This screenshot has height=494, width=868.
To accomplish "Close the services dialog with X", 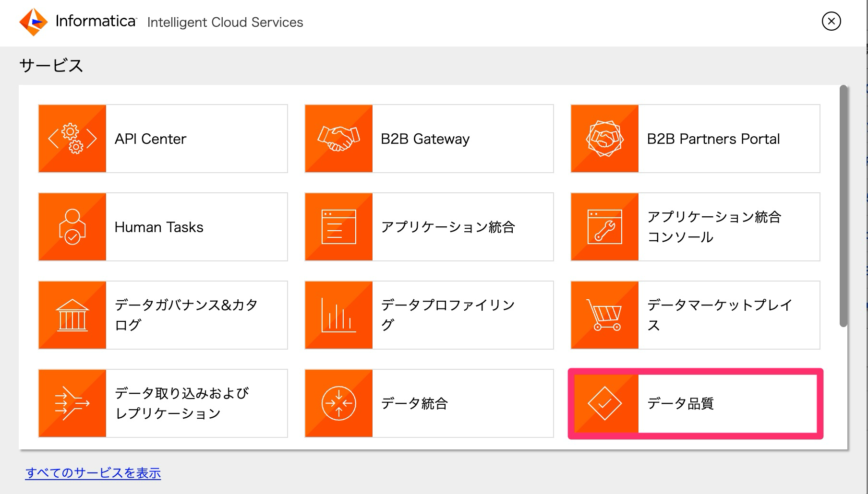I will (x=831, y=21).
